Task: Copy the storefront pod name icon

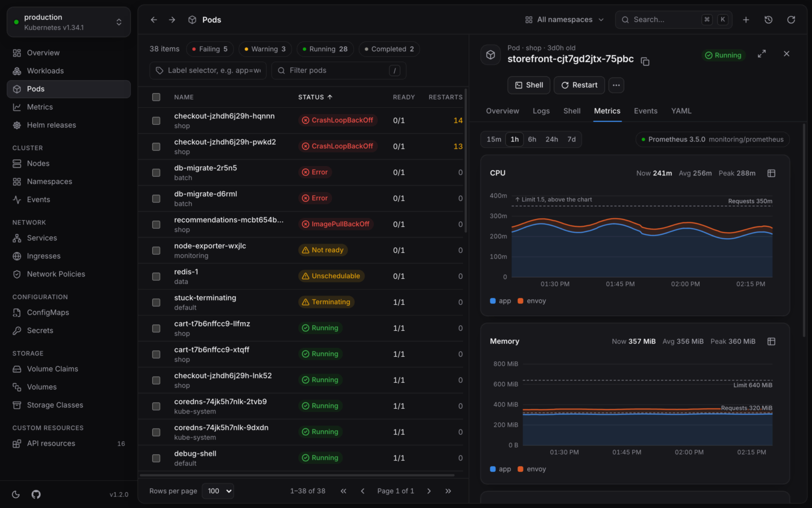Action: (645, 62)
